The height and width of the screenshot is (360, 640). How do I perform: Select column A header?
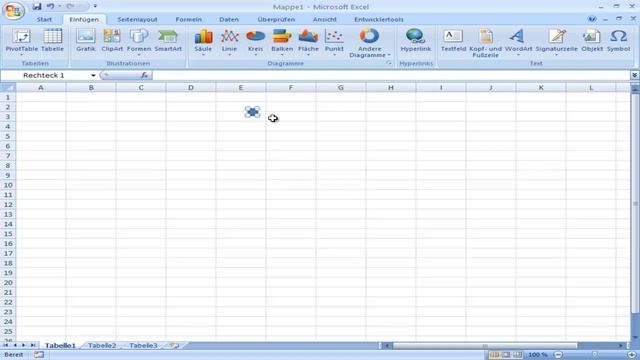41,87
